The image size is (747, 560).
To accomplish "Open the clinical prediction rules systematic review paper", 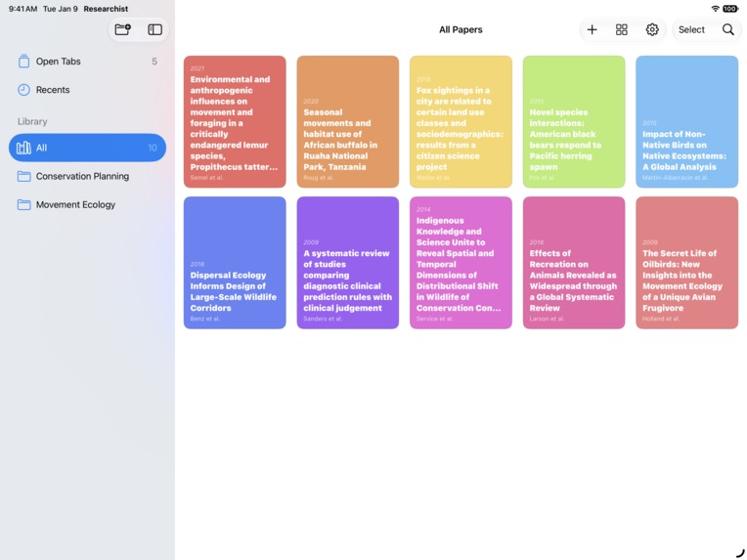I will coord(348,263).
